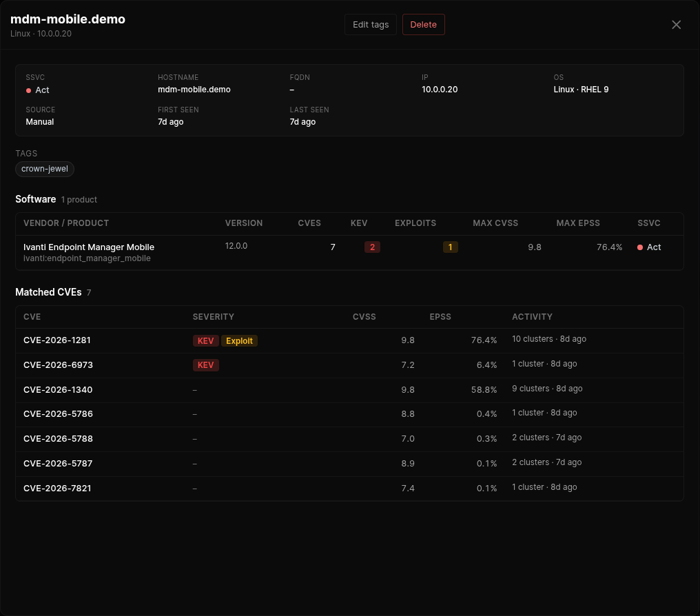Click the ACTIVITY column header
The height and width of the screenshot is (616, 700).
pyautogui.click(x=532, y=317)
